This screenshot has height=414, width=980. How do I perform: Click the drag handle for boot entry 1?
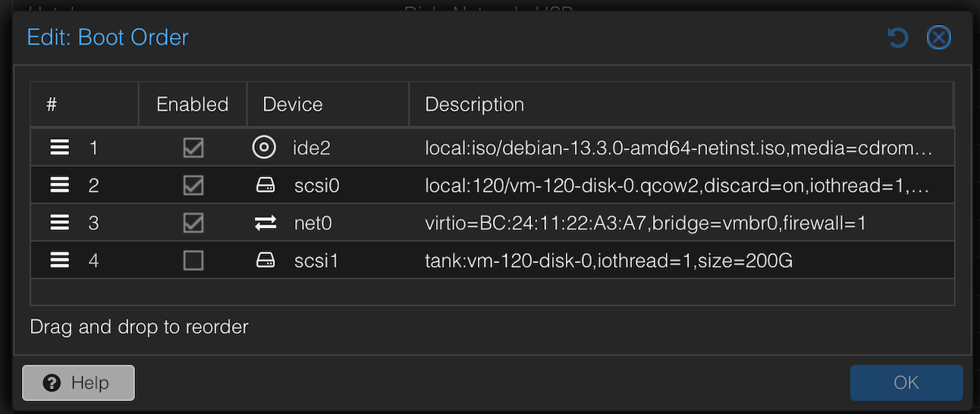click(x=59, y=147)
